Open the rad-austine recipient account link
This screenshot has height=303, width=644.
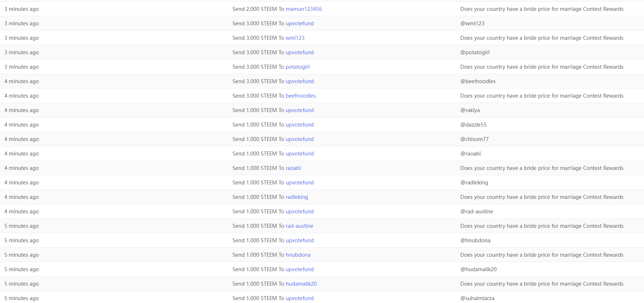[299, 226]
